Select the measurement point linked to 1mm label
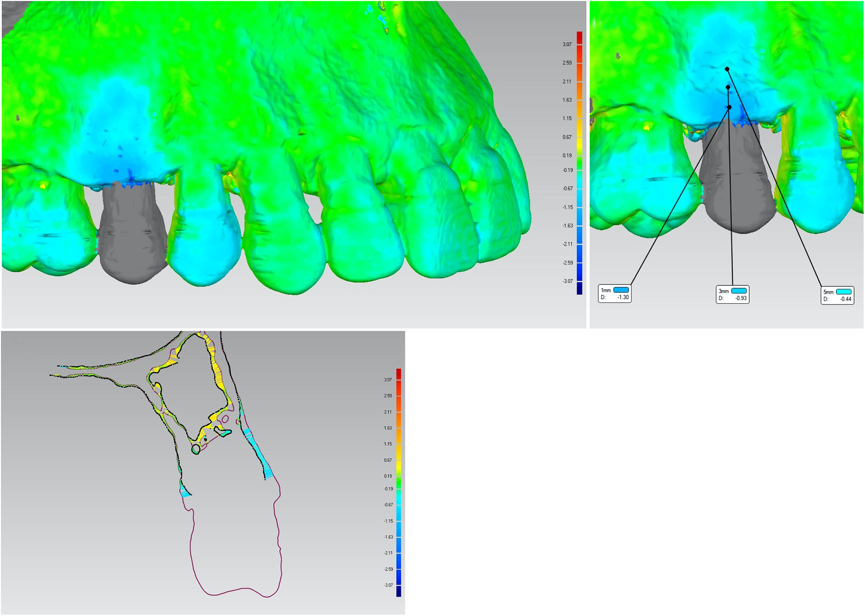This screenshot has height=616, width=865. point(729,107)
